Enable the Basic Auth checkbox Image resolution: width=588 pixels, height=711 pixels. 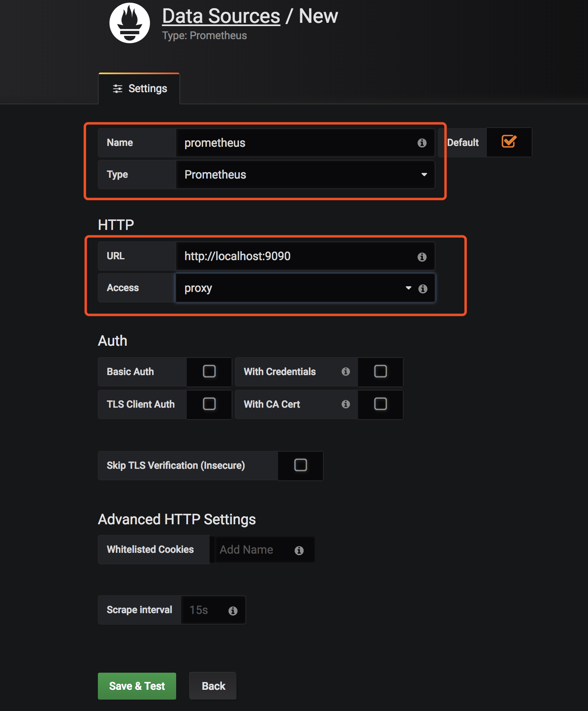(209, 371)
